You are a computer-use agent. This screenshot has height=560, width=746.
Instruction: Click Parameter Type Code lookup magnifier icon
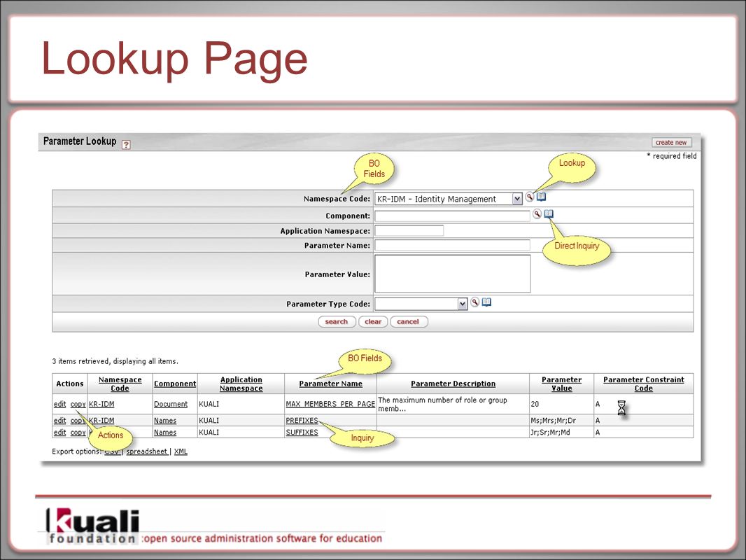click(x=474, y=302)
